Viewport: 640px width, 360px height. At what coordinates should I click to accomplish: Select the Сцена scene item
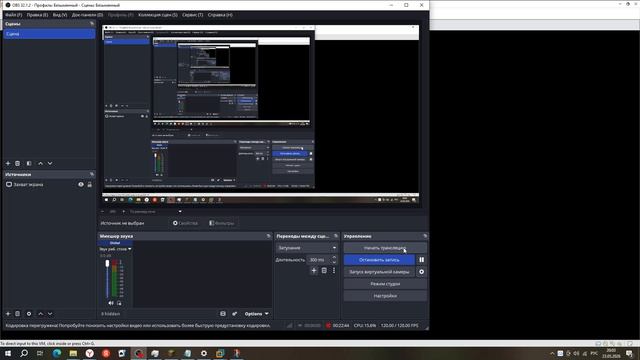(49, 34)
